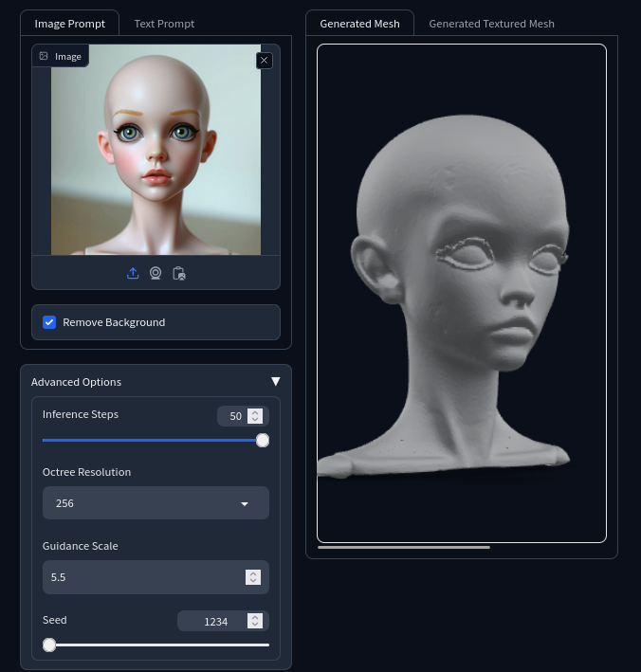This screenshot has height=672, width=641.
Task: Click the Inference Steps number field
Action: tap(243, 416)
